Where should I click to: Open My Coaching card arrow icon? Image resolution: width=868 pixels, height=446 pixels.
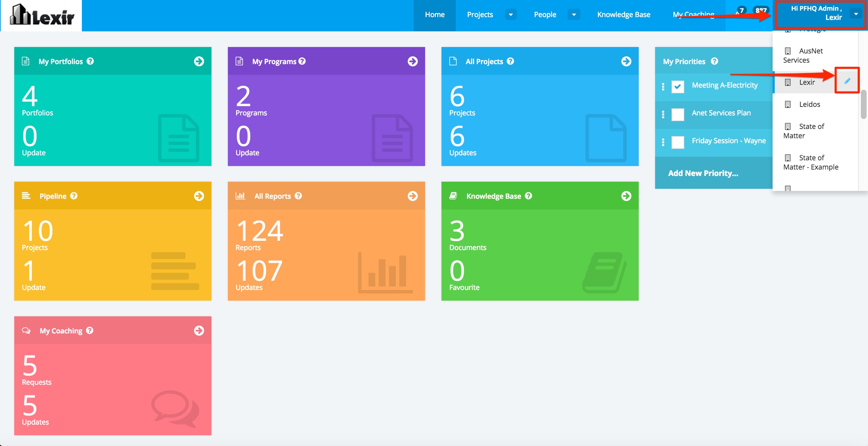[x=199, y=331]
